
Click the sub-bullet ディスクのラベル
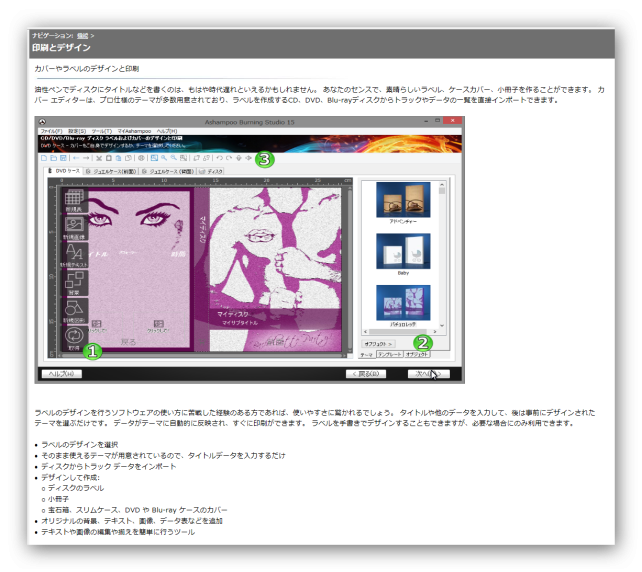point(76,488)
